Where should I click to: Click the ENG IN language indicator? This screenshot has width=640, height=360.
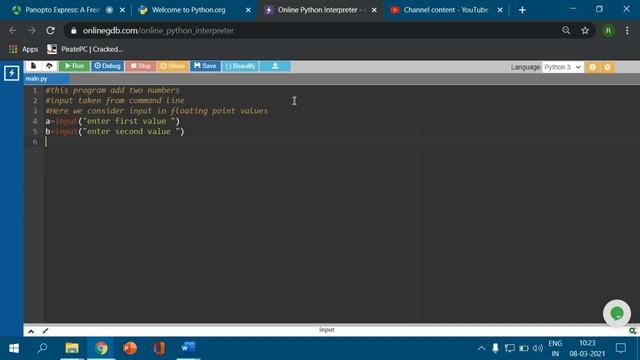555,348
